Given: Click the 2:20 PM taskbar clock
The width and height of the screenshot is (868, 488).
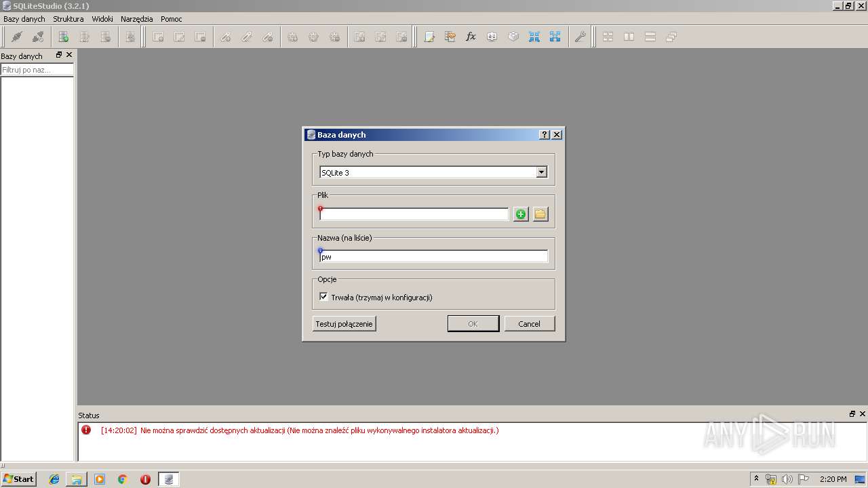Looking at the screenshot, I should (x=833, y=479).
